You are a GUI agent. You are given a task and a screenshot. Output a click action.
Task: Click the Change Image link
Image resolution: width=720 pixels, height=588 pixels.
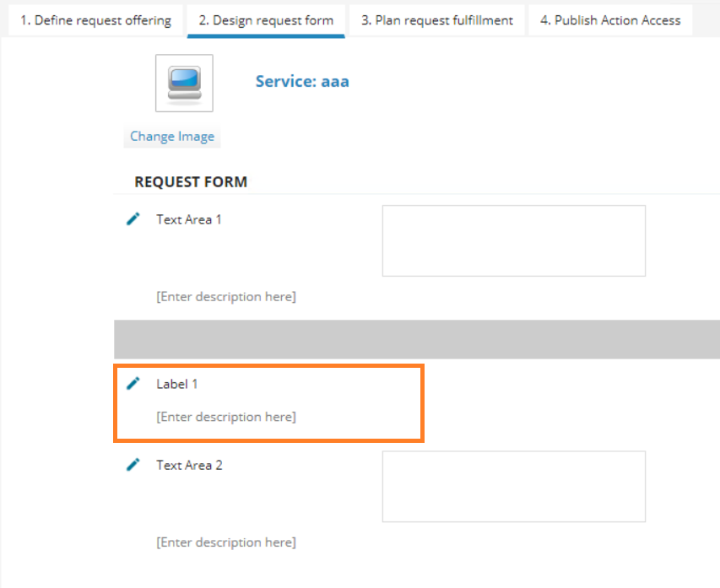click(x=172, y=137)
